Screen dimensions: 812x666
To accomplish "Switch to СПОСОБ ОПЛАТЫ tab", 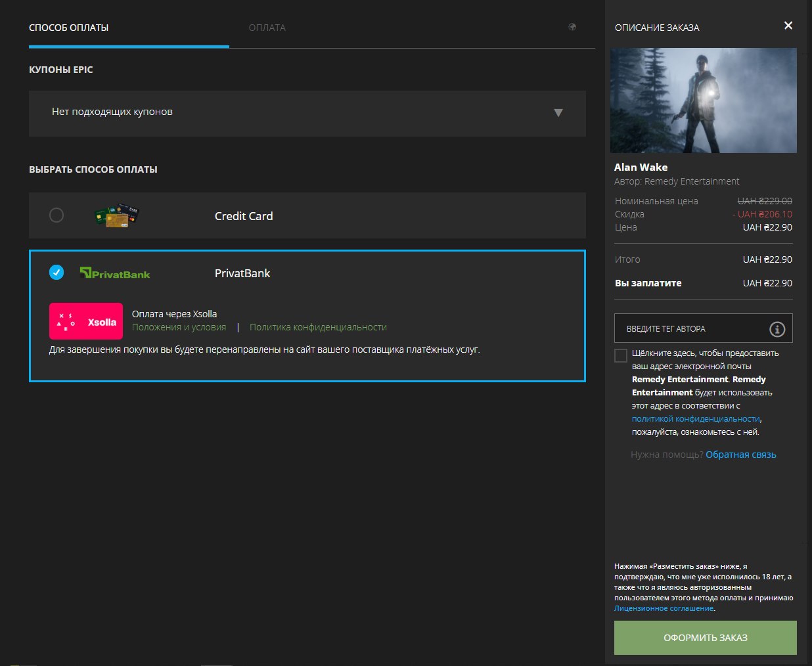I will 68,28.
